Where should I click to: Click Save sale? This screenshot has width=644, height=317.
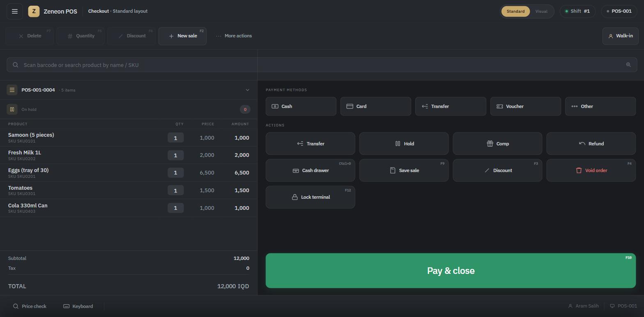pyautogui.click(x=404, y=170)
